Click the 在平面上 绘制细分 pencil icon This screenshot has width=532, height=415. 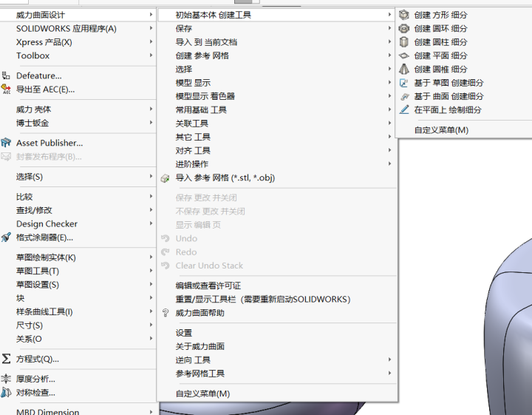coord(403,109)
